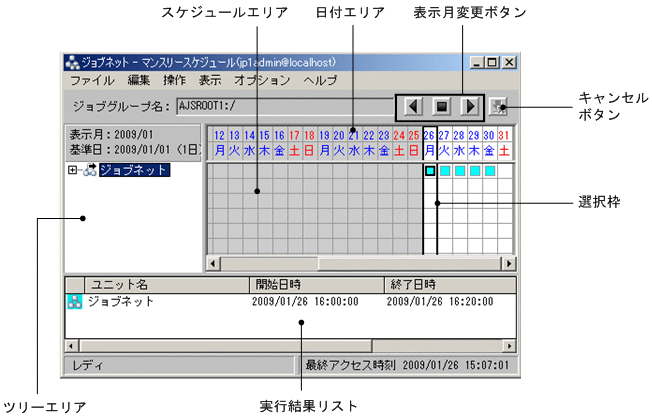Select the cyan schedule cell for day 27
652x419 pixels.
click(445, 171)
